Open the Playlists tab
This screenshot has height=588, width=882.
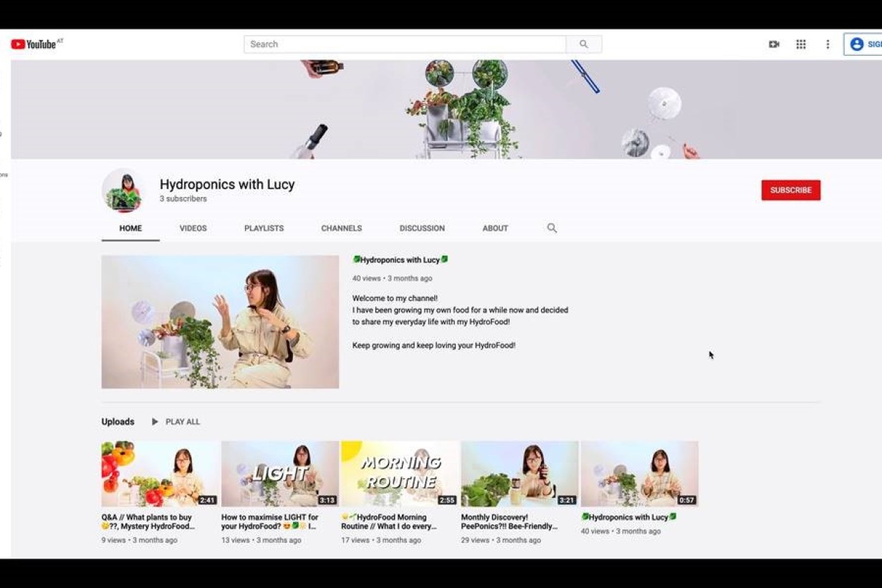(x=264, y=228)
